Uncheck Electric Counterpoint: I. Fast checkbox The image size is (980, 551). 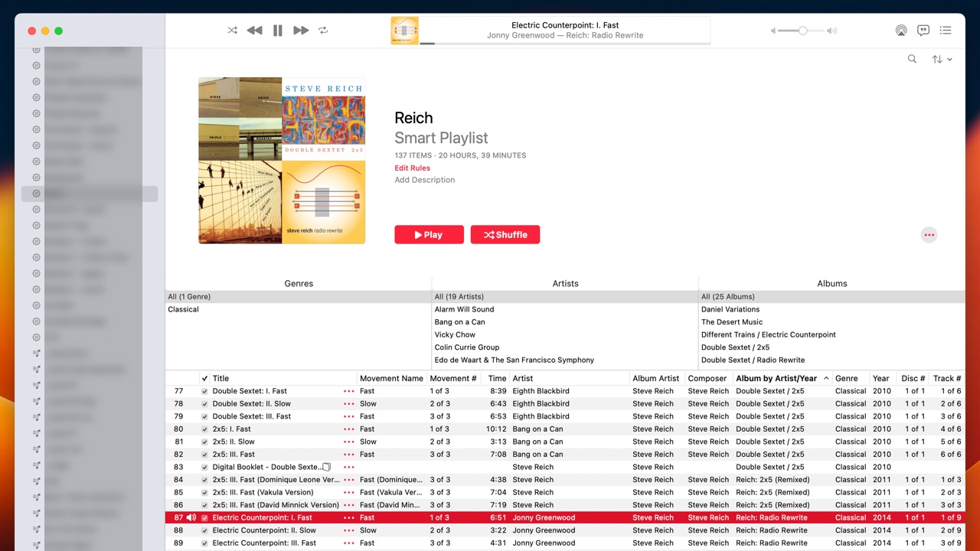204,517
